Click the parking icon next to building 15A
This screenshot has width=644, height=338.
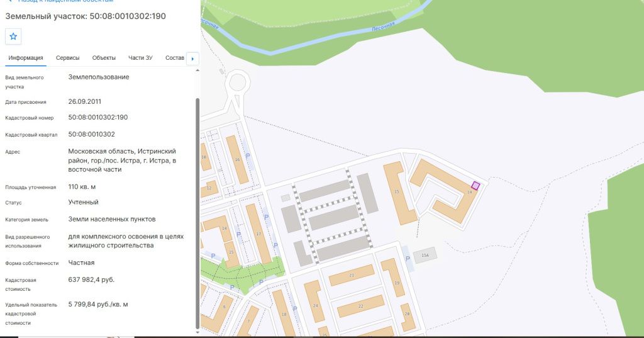point(408,259)
